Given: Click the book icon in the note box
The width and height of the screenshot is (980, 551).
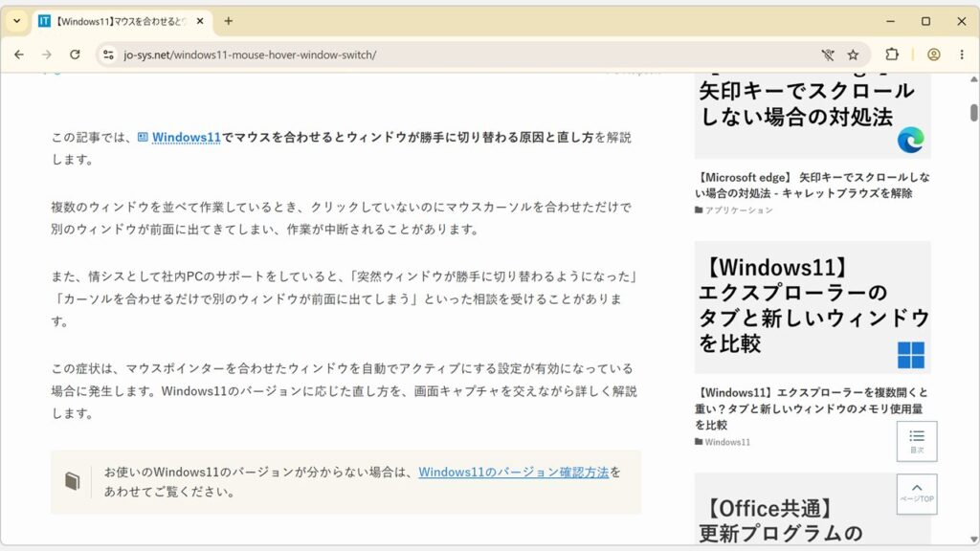Looking at the screenshot, I should [73, 480].
